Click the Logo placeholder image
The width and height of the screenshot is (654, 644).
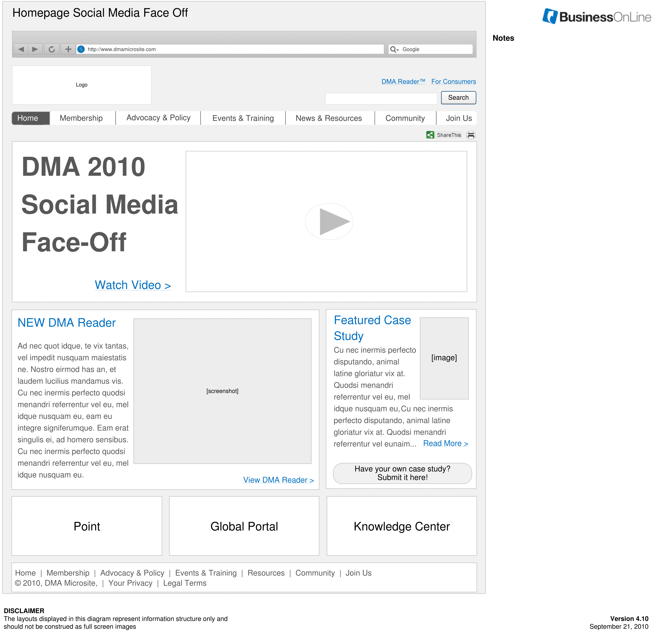[82, 85]
